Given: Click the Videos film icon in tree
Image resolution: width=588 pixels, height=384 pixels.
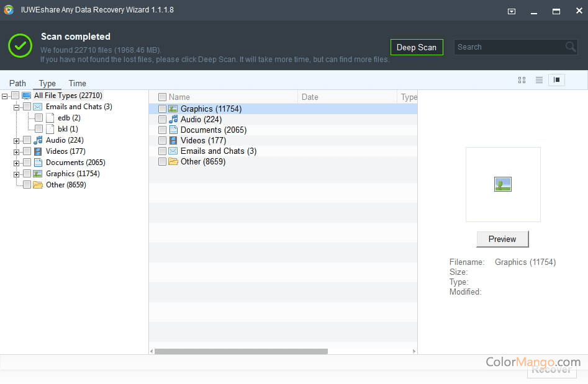Looking at the screenshot, I should 38,151.
